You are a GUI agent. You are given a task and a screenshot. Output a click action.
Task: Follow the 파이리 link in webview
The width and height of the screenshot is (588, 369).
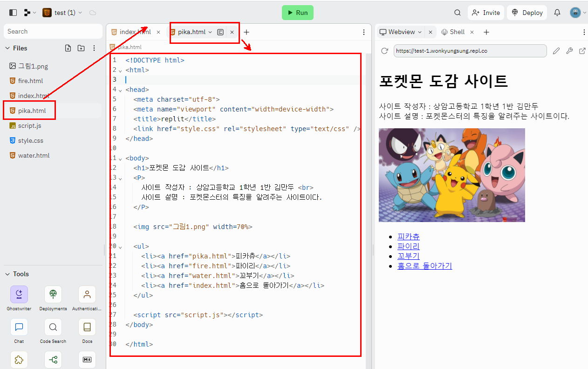pyautogui.click(x=409, y=246)
